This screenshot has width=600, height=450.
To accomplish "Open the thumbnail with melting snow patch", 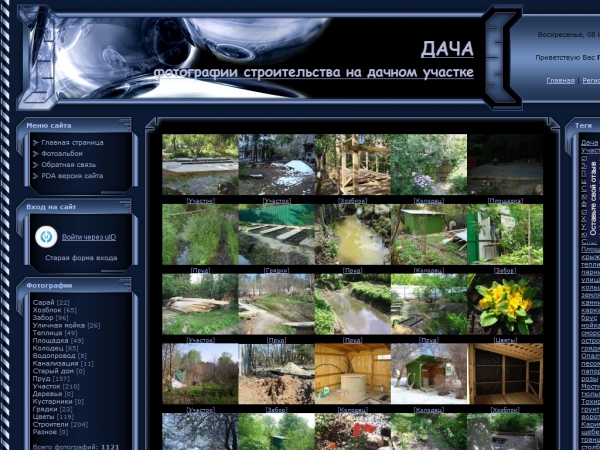I will [x=276, y=165].
